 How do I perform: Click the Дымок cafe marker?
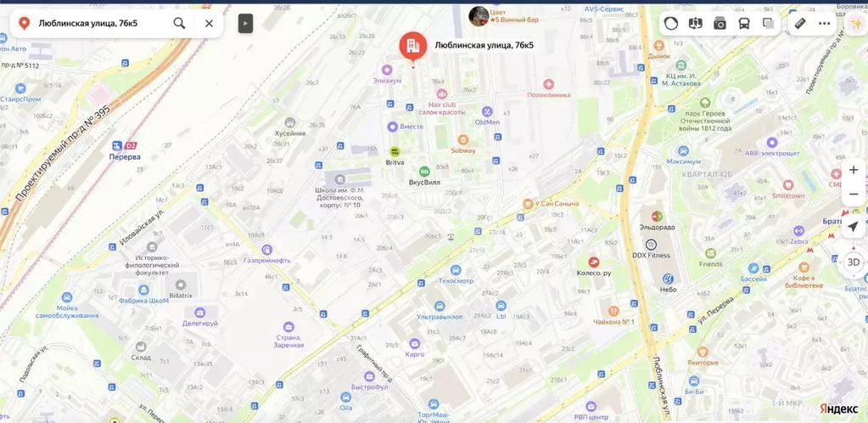point(658,46)
